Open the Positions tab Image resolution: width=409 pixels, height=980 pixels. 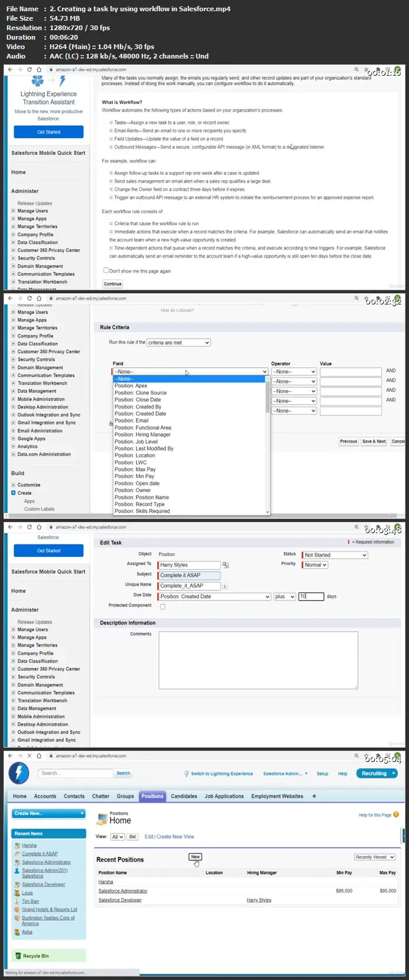pos(152,796)
